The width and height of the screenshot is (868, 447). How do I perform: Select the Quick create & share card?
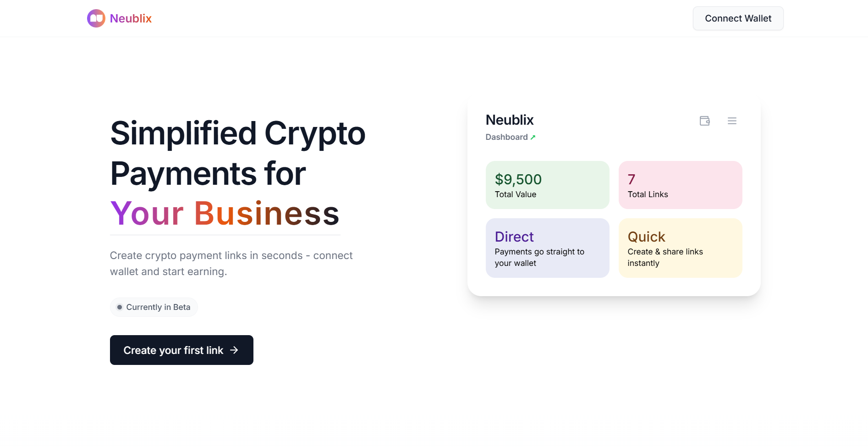680,248
